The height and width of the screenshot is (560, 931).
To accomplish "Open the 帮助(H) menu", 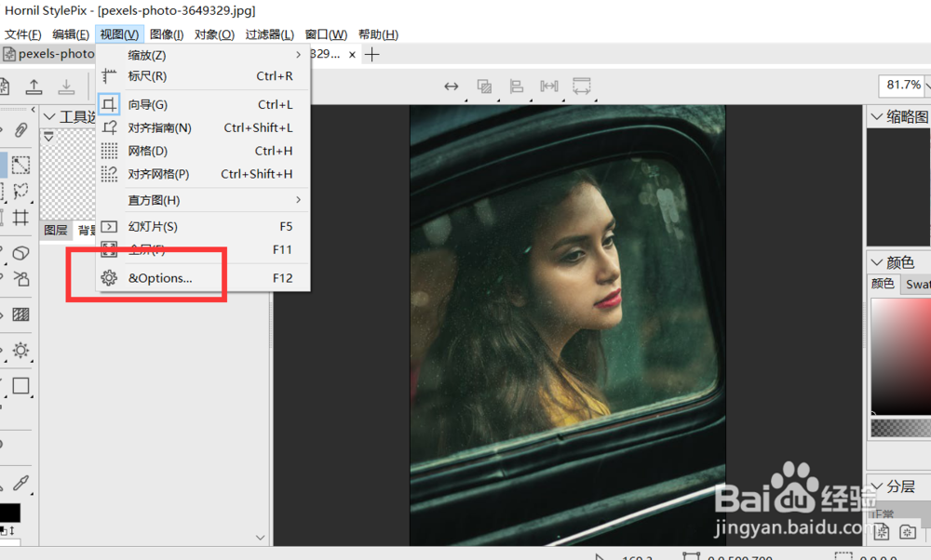I will (378, 34).
